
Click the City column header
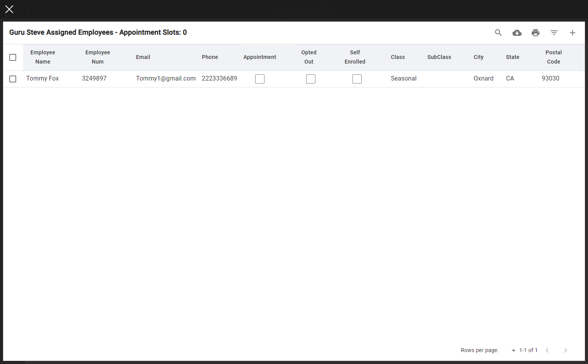[478, 57]
